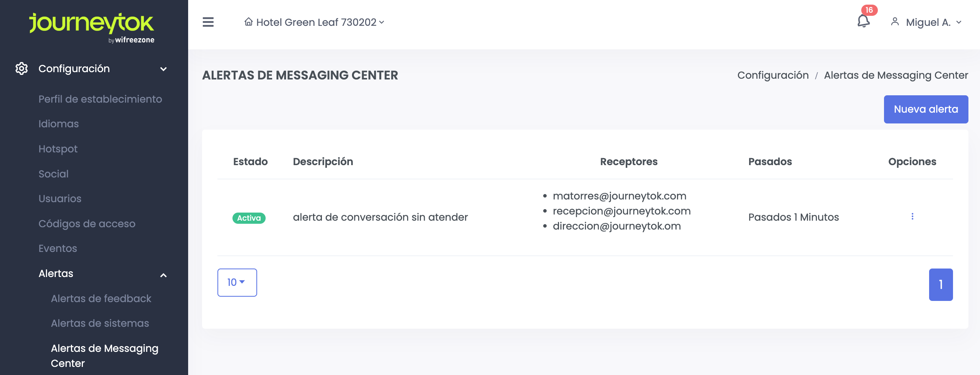
Task: Click the user profile icon
Action: 895,22
